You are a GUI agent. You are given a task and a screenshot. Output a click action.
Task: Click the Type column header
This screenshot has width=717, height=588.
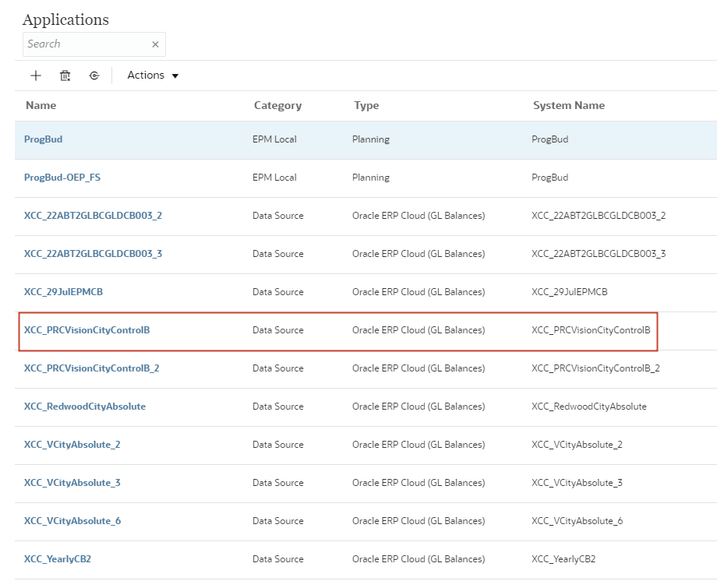click(366, 105)
